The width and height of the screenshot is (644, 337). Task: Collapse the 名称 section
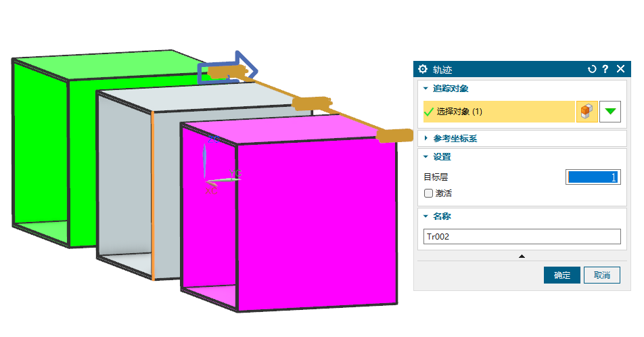pos(425,217)
